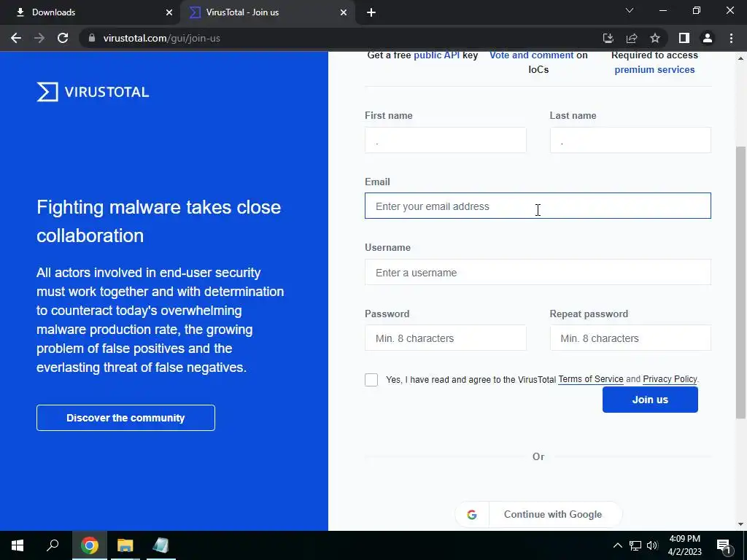Screen dimensions: 747x560
Task: Open the Chrome profile menu
Action: 708,38
